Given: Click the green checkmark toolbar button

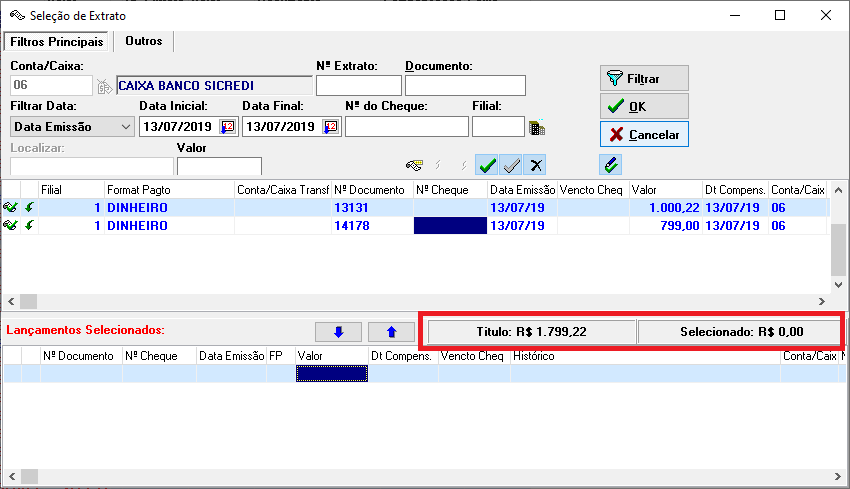Looking at the screenshot, I should point(487,165).
